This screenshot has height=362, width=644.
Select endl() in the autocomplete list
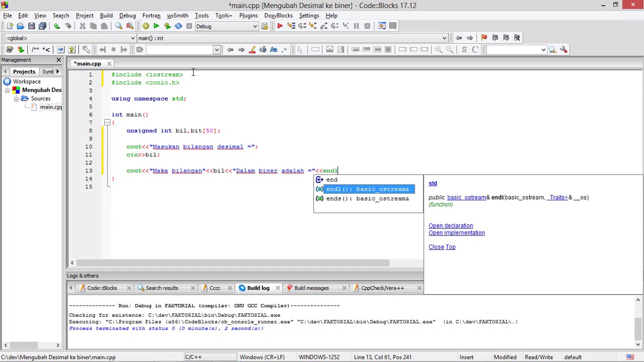coord(365,189)
